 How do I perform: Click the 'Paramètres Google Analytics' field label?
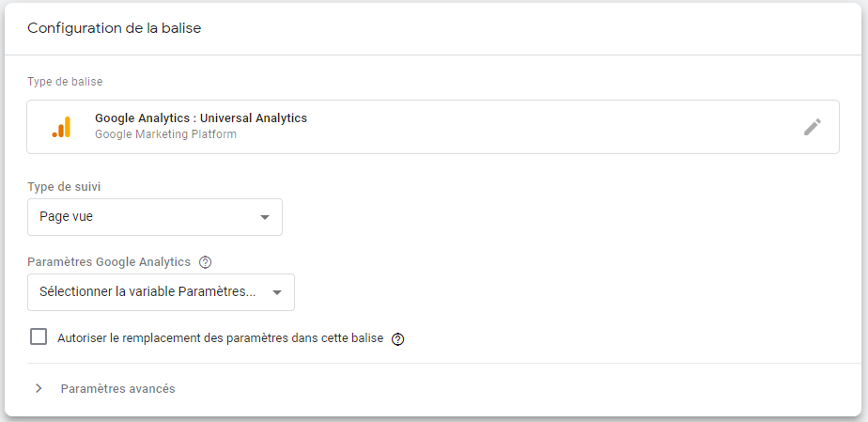click(x=109, y=262)
